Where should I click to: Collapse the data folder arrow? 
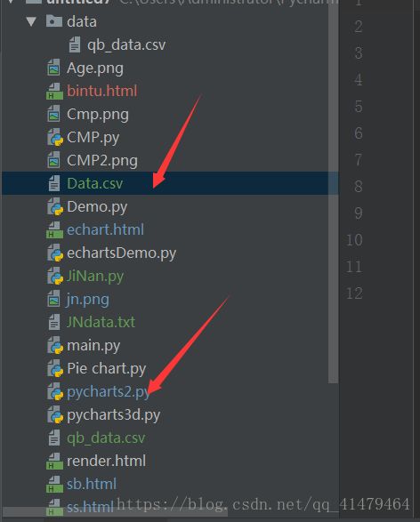pyautogui.click(x=31, y=21)
